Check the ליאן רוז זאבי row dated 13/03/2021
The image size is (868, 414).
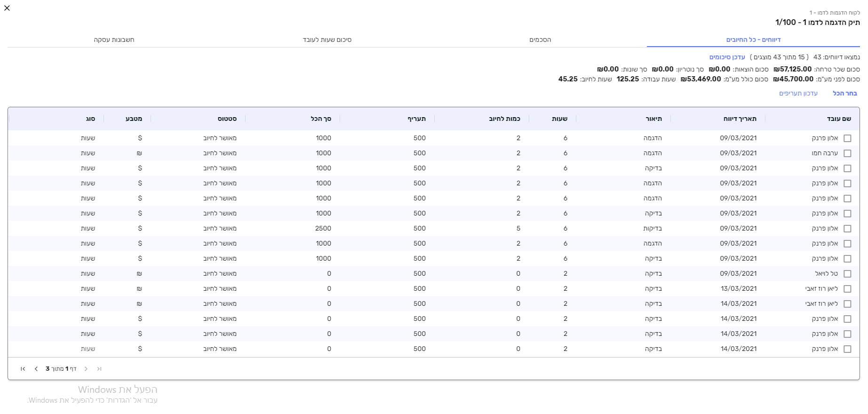point(847,289)
